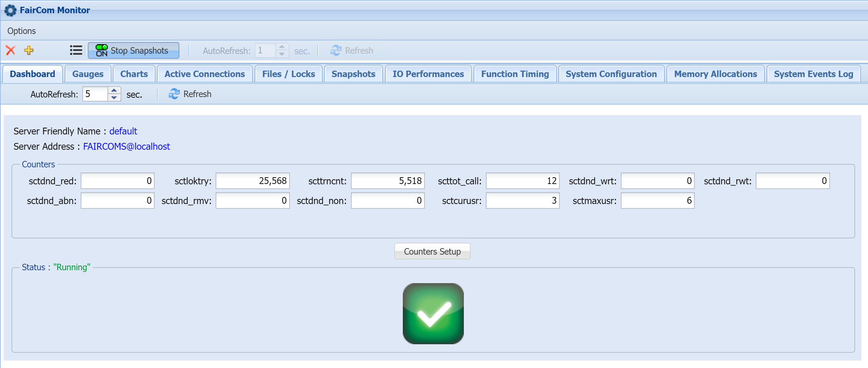View the Function Timing tab
The width and height of the screenshot is (868, 368).
coord(515,74)
